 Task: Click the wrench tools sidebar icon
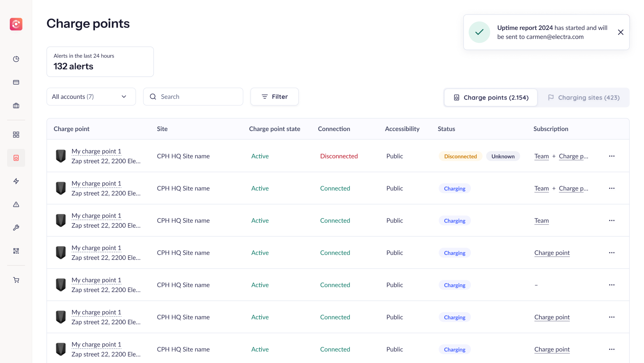pyautogui.click(x=16, y=228)
